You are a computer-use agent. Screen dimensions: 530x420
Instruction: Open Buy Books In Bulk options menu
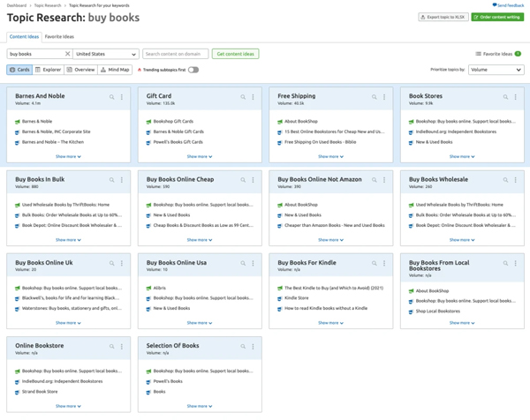coord(122,180)
